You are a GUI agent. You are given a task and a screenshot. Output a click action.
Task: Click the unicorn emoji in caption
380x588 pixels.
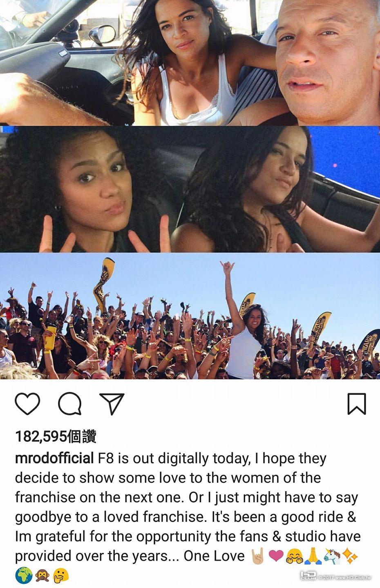pyautogui.click(x=332, y=556)
